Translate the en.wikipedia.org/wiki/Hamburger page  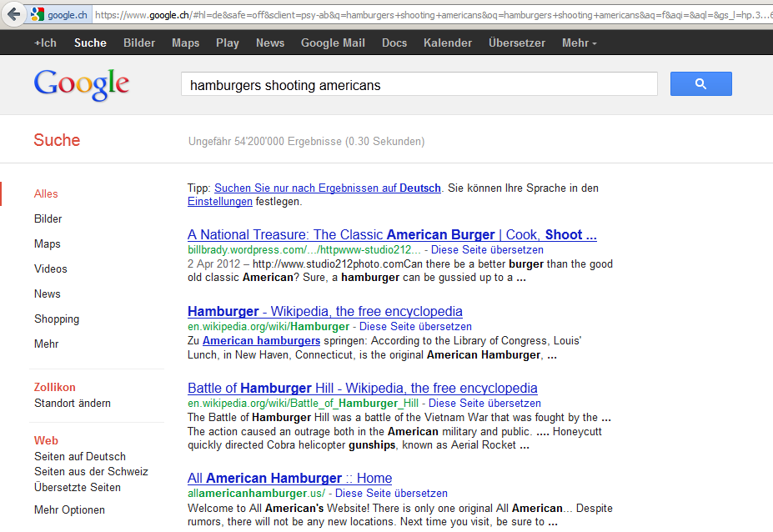[x=415, y=326]
